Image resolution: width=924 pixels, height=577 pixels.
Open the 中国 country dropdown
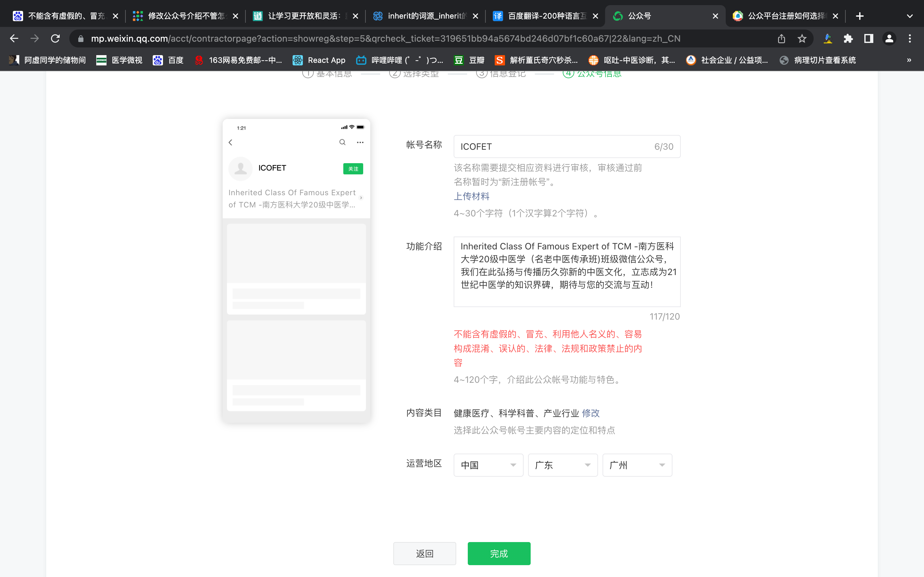488,465
